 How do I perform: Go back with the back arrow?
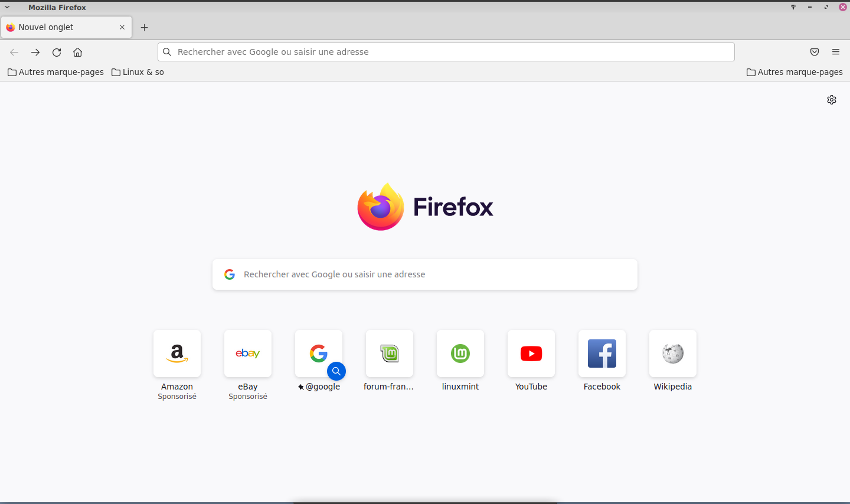pos(14,52)
